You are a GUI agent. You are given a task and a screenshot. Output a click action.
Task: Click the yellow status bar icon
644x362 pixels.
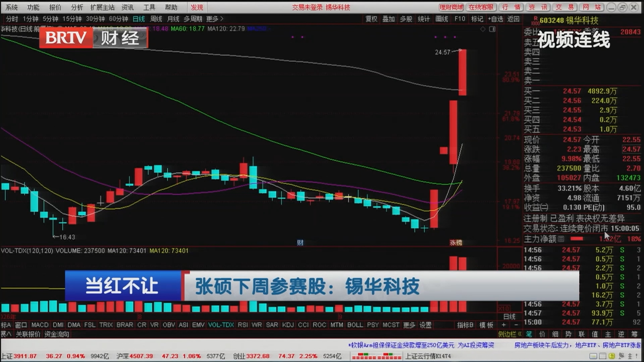[612, 356]
